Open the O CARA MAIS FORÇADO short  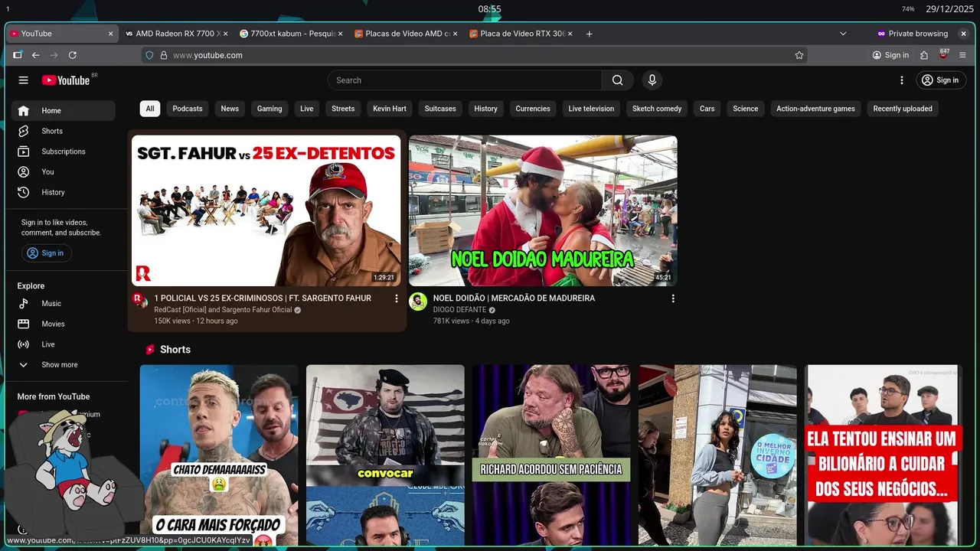(219, 455)
